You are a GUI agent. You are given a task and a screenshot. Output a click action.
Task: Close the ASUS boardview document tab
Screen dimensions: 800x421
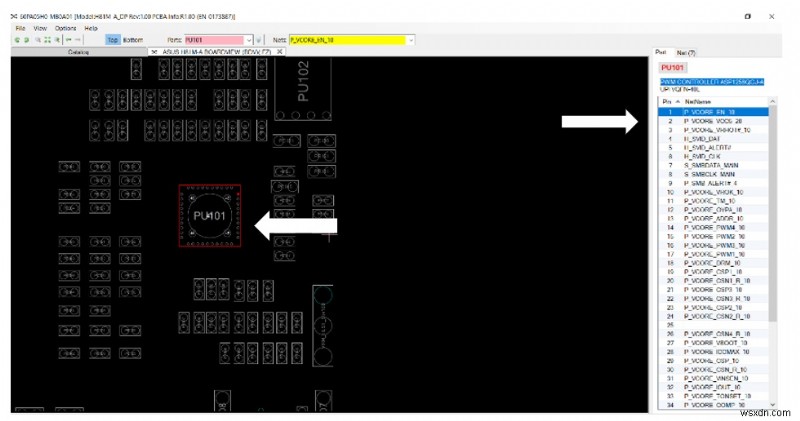(x=280, y=52)
